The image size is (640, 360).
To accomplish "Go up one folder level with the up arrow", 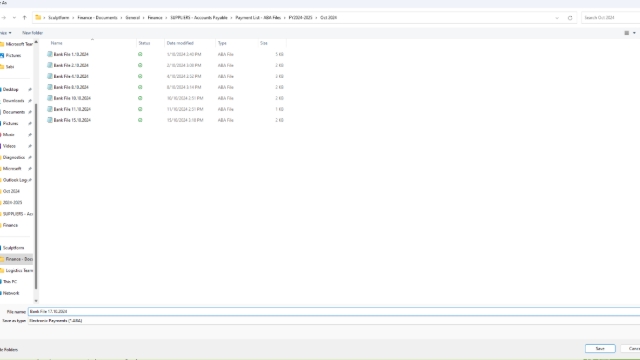I will 24,18.
